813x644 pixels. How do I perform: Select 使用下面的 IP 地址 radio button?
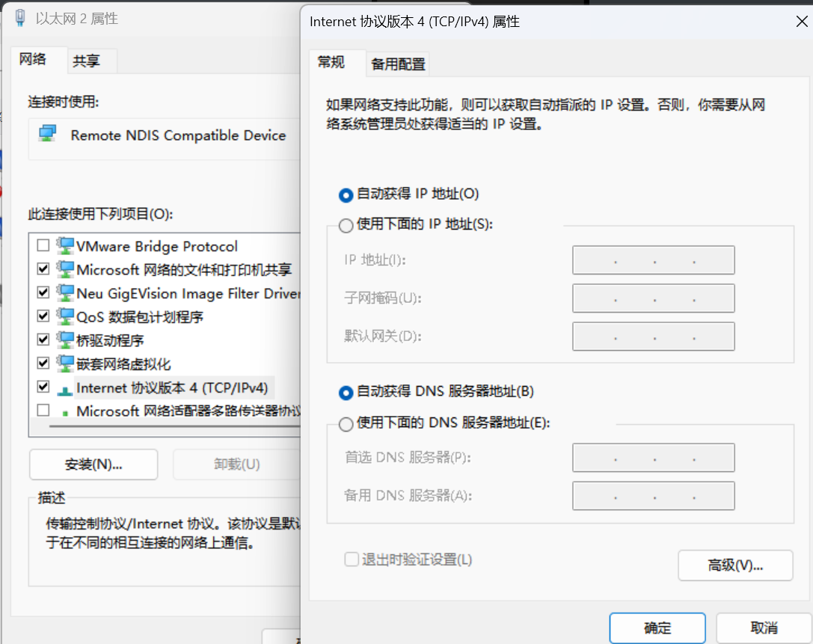(346, 226)
